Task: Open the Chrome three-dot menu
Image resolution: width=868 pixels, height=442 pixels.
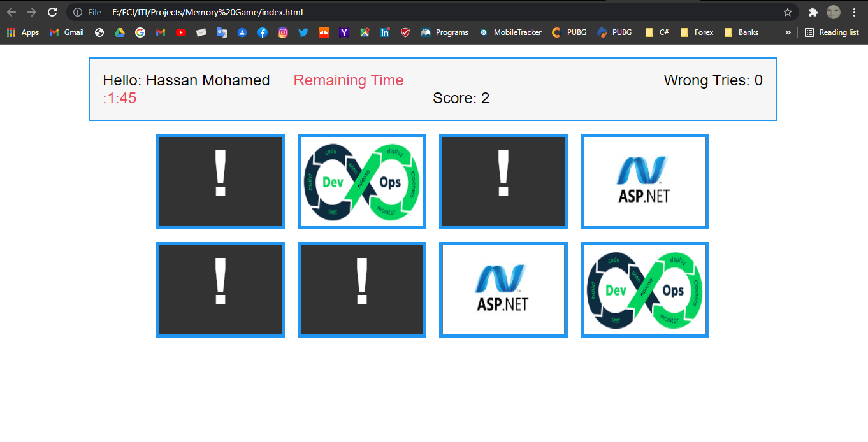Action: point(855,11)
